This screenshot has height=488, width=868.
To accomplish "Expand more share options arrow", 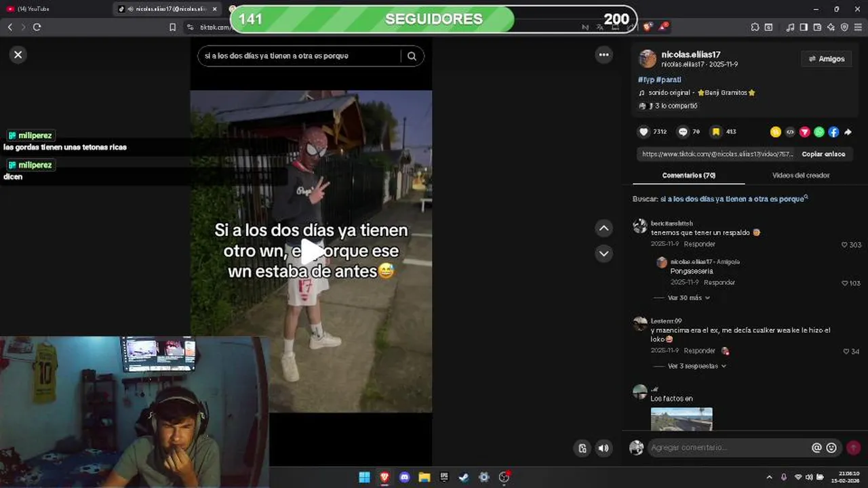I will 848,132.
